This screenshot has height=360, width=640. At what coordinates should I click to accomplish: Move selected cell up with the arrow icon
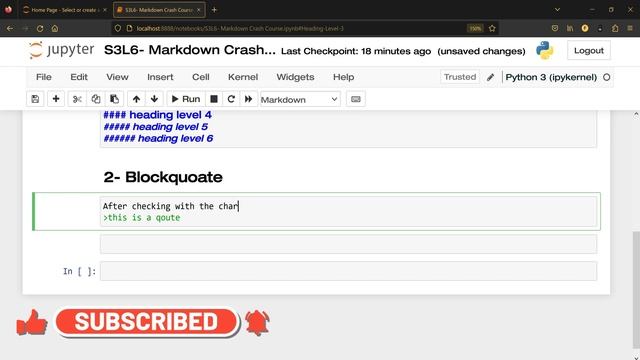136,99
